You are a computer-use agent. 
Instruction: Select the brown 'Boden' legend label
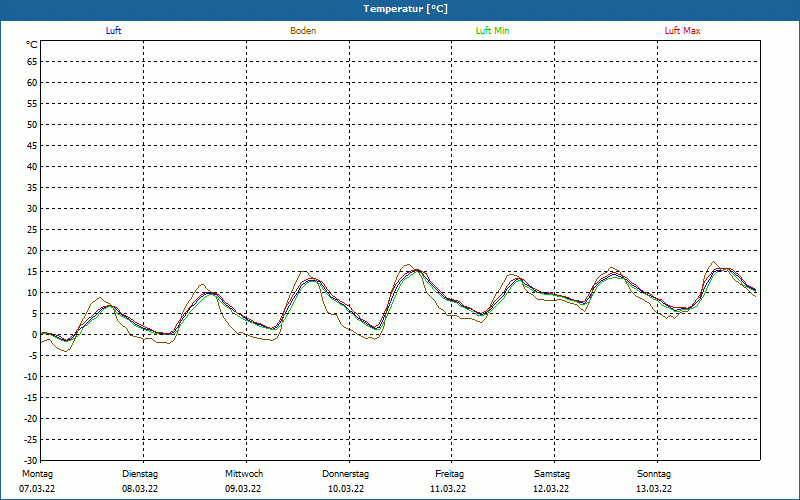point(303,31)
